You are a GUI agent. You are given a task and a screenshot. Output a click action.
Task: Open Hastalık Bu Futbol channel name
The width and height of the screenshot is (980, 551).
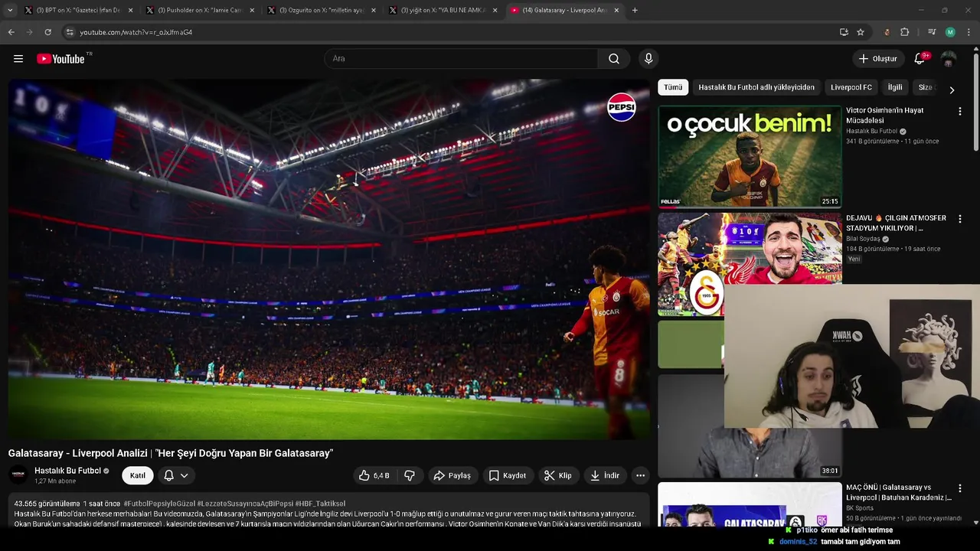(67, 471)
